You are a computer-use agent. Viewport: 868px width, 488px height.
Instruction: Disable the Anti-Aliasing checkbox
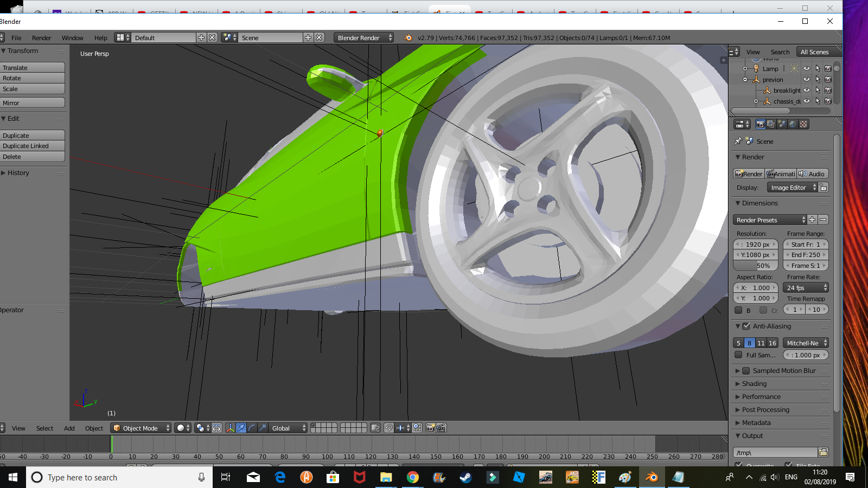[746, 326]
